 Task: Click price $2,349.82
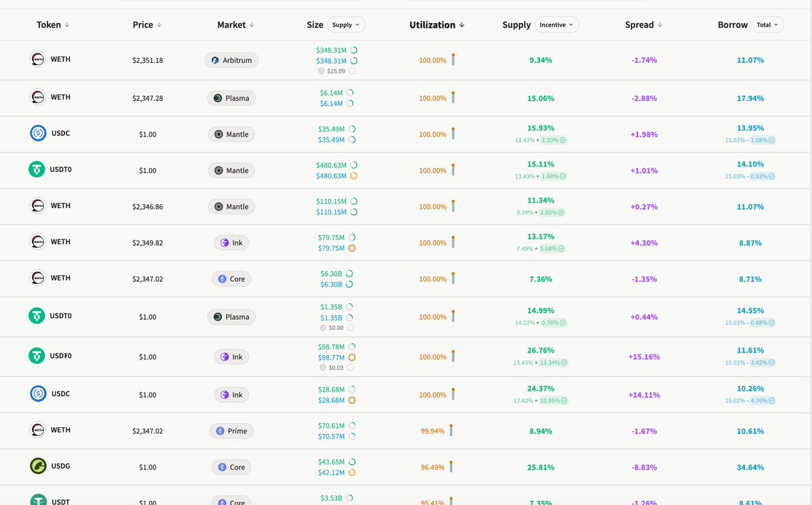[x=148, y=243]
